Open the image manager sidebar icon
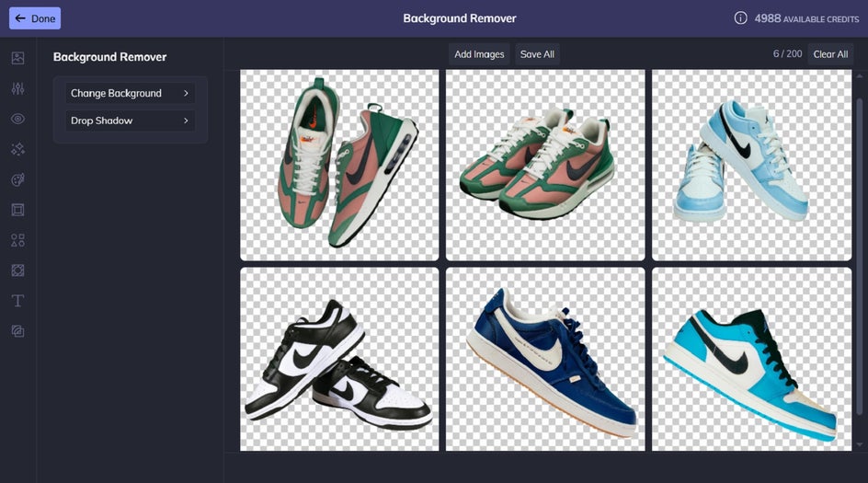The width and height of the screenshot is (868, 483). (x=17, y=58)
